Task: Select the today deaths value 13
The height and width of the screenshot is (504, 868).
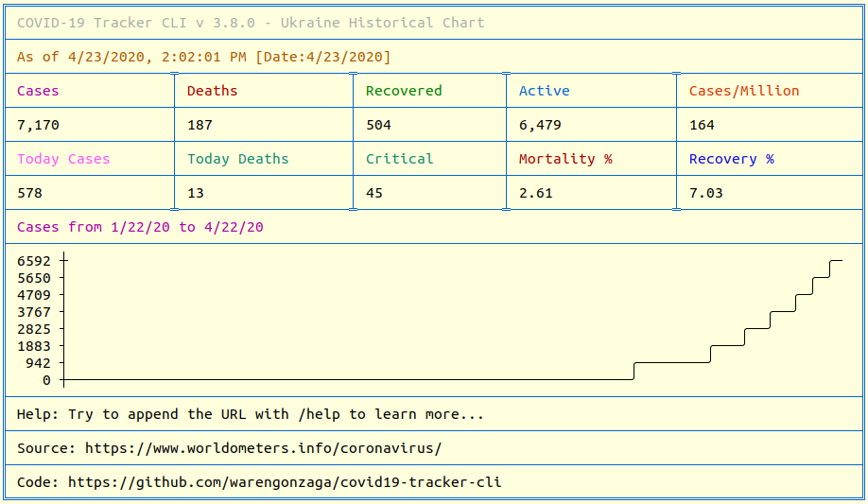Action: point(195,193)
